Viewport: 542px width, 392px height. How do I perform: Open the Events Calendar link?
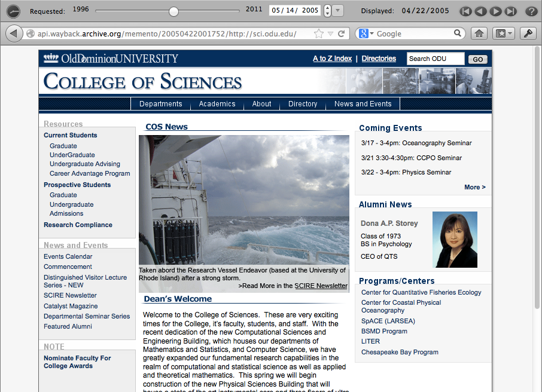tap(68, 256)
